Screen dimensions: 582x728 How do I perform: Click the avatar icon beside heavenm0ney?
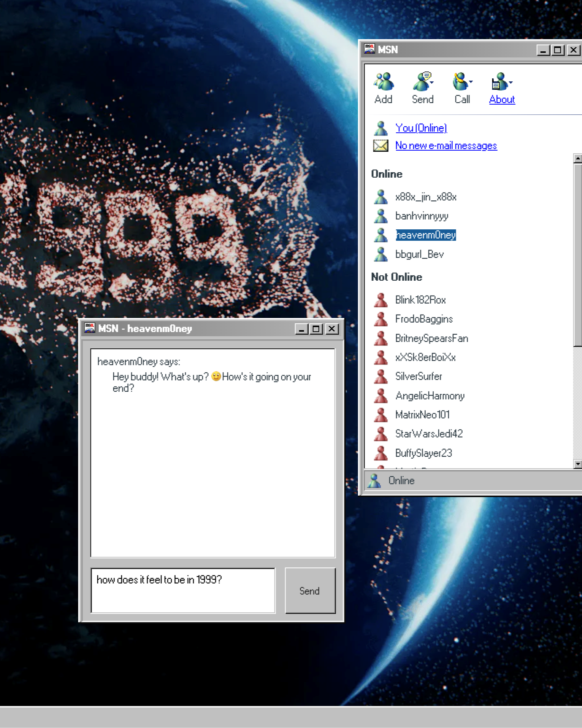(x=381, y=235)
